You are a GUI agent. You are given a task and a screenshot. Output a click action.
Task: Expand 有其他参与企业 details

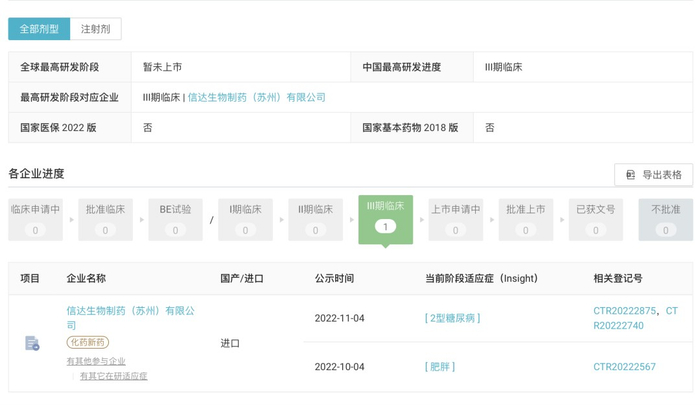click(96, 361)
